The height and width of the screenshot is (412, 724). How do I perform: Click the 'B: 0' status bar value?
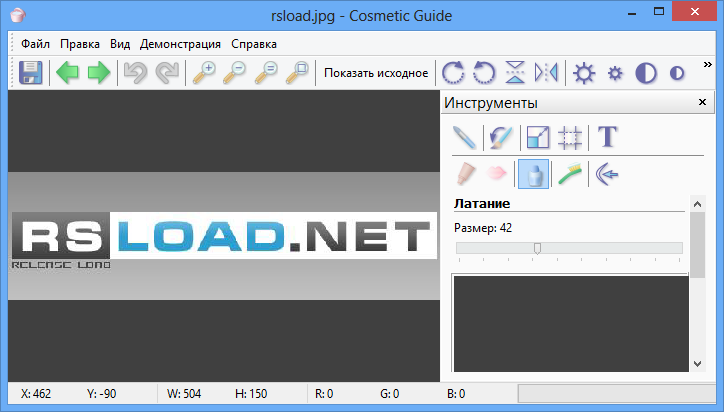click(456, 394)
